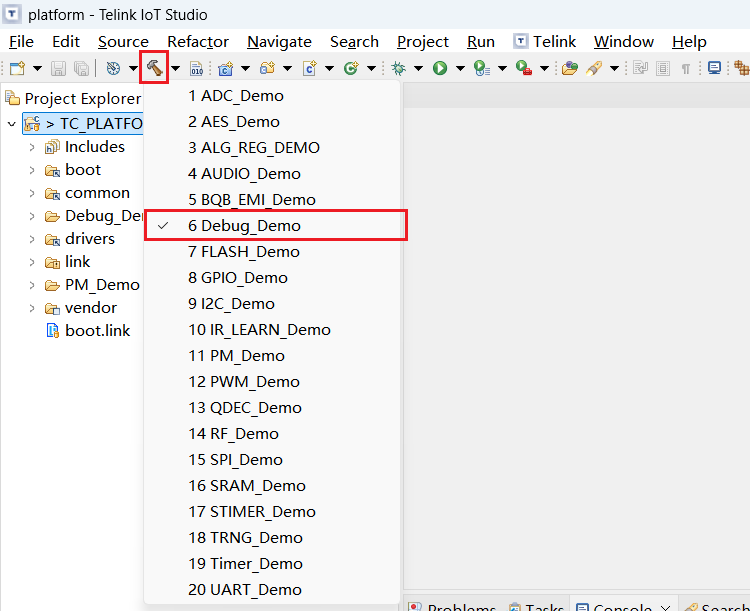Pick 14 RF_Demo from the menu

(272, 433)
